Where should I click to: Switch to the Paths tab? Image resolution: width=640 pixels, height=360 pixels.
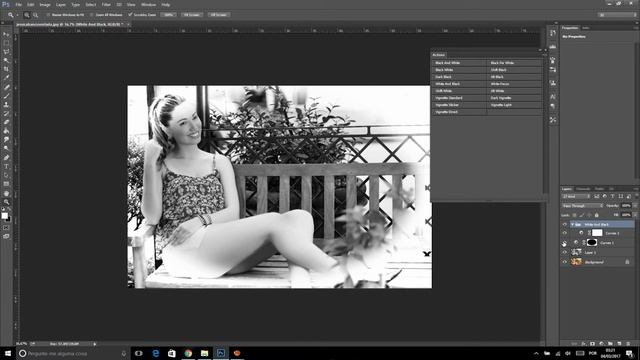[x=599, y=189]
